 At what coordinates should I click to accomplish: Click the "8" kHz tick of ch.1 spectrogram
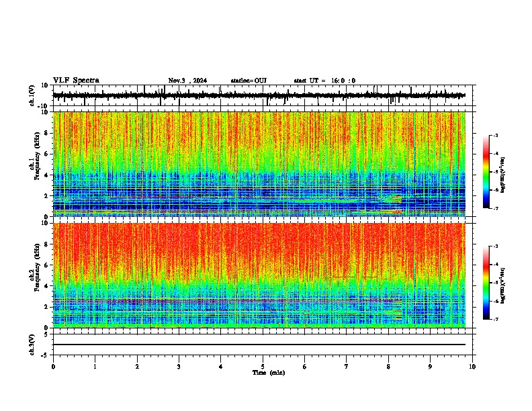coord(46,133)
